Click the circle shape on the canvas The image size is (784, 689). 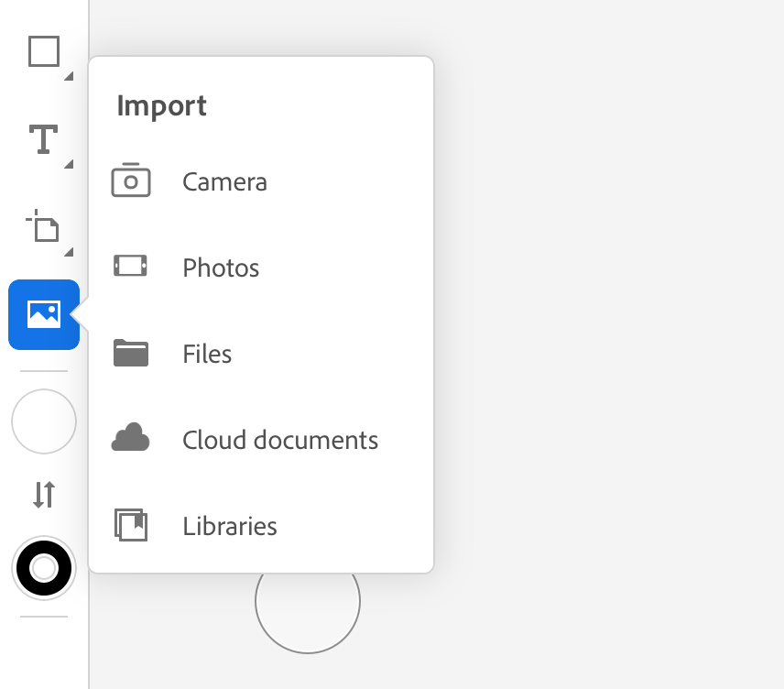click(x=308, y=600)
